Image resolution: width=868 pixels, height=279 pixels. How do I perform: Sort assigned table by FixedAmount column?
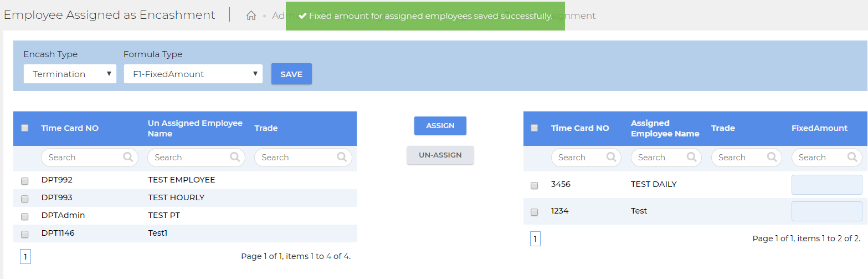click(819, 128)
